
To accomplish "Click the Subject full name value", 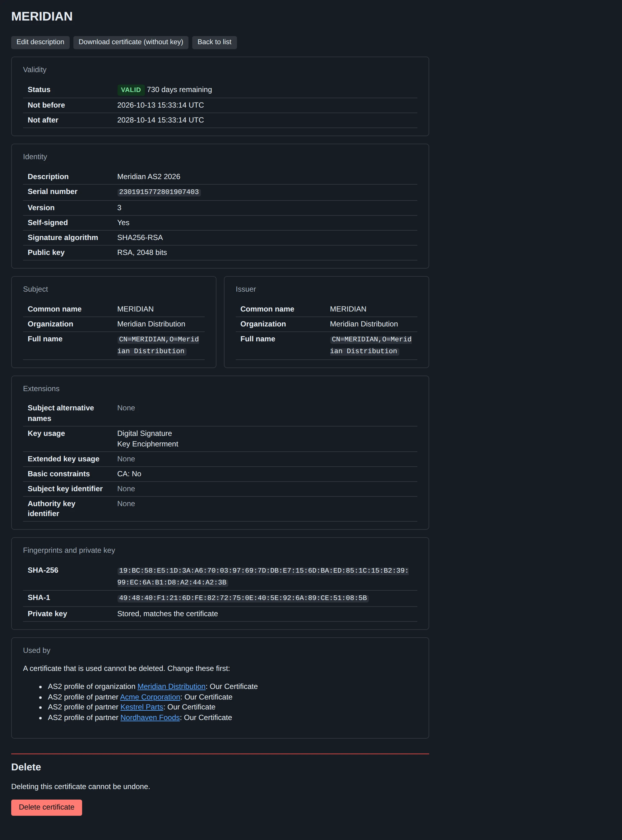I will pyautogui.click(x=158, y=345).
